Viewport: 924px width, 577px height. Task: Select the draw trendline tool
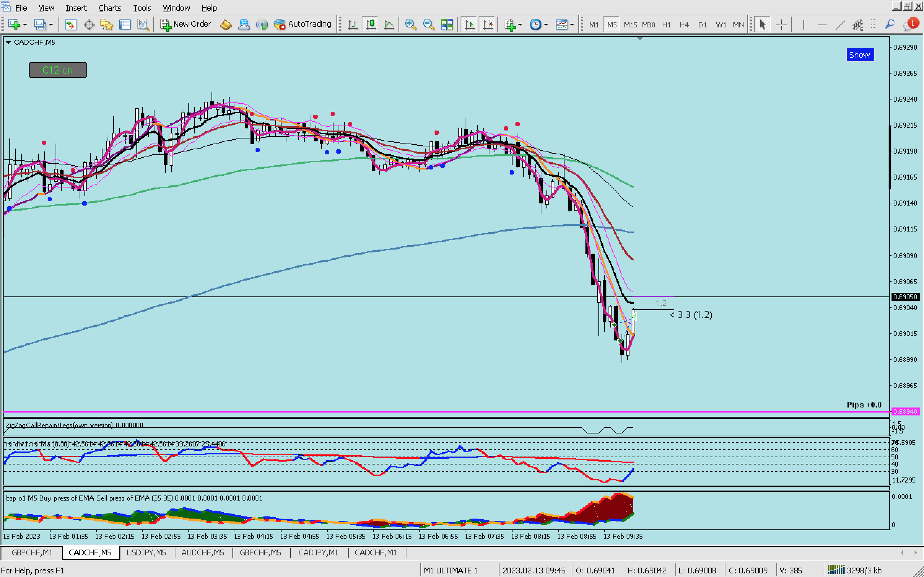click(840, 25)
